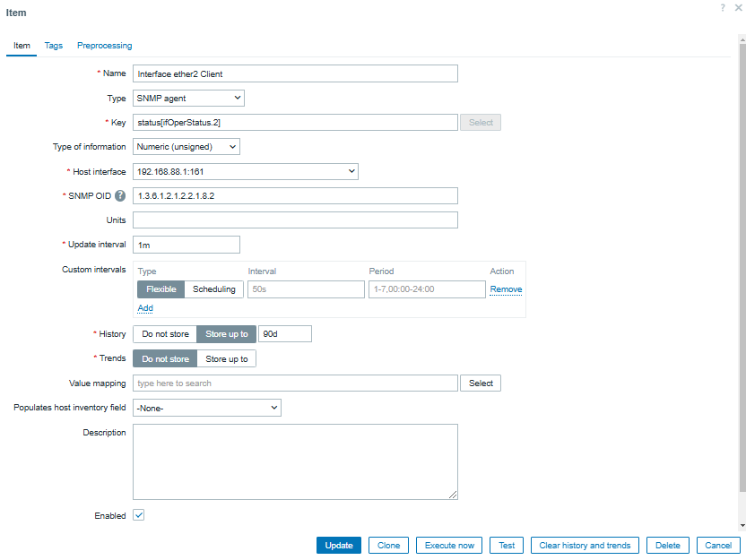Click the Delete button
The height and width of the screenshot is (560, 746).
667,546
